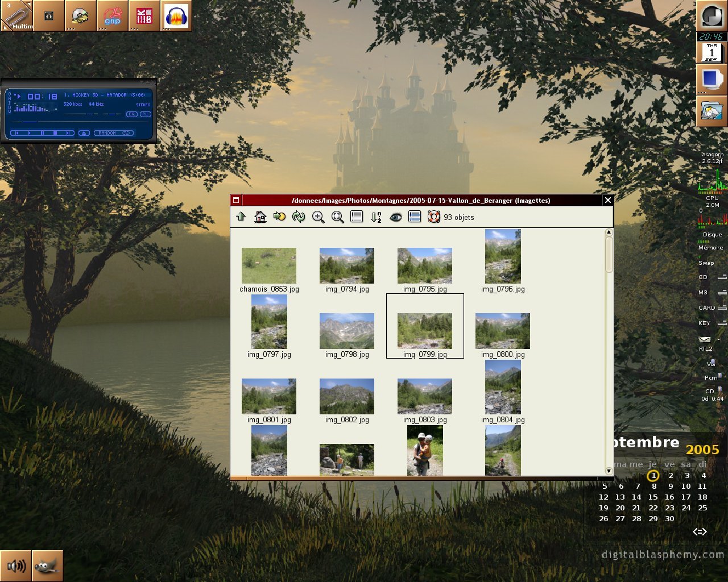Select thumbnail img_0802.jpg
Screen dimensions: 728x582
[x=347, y=396]
